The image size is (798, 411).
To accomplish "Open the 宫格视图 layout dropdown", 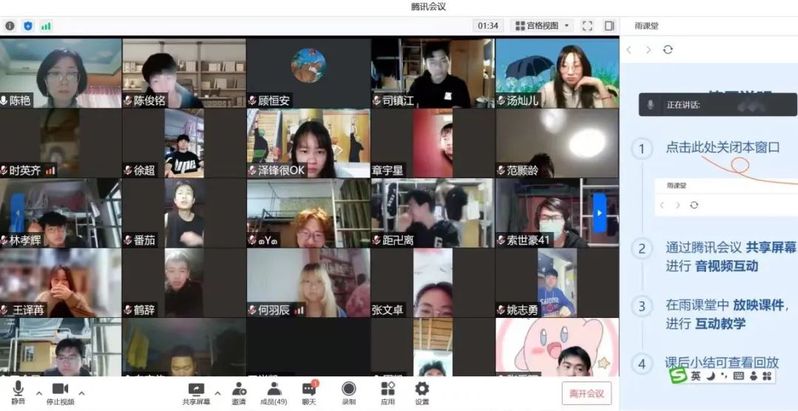I will click(542, 25).
